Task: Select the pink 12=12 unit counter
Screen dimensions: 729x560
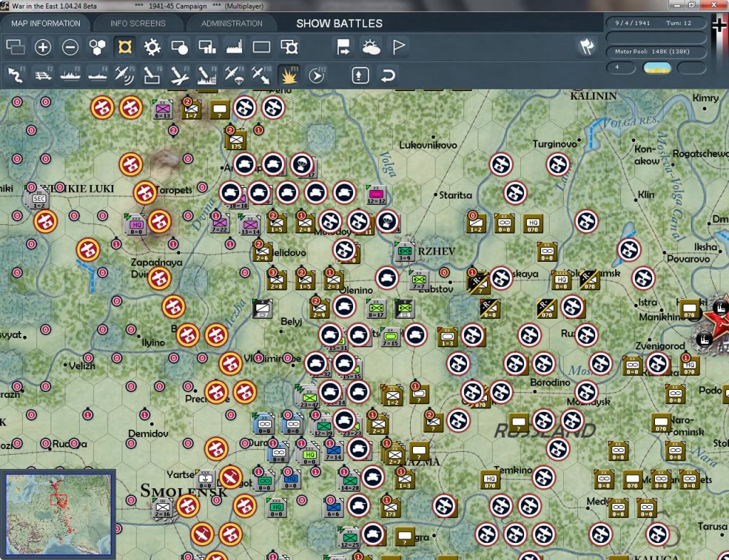Action: click(x=376, y=195)
